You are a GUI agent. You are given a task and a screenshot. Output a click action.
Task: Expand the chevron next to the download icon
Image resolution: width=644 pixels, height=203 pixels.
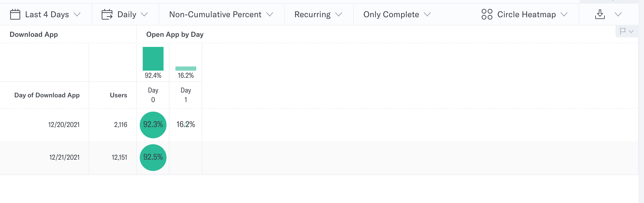[x=618, y=14]
